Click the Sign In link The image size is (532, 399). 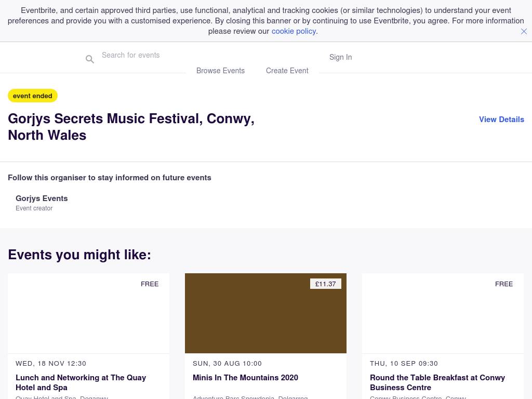(340, 57)
